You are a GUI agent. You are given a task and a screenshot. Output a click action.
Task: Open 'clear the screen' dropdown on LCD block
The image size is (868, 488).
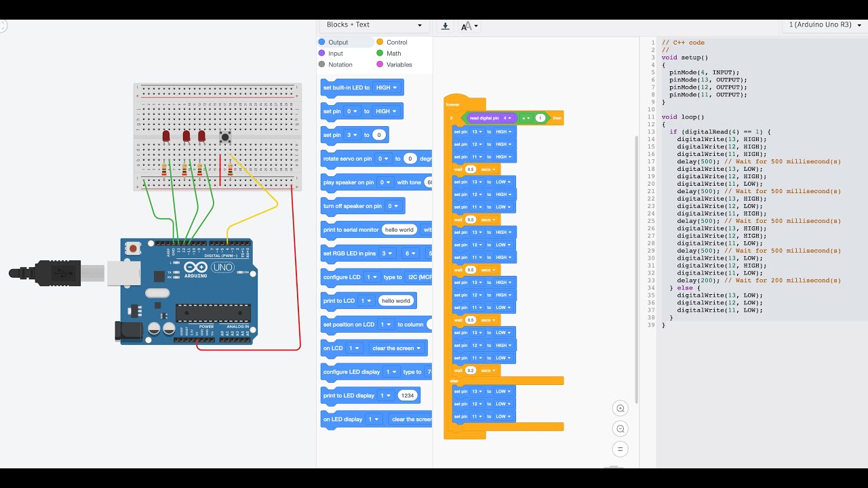(397, 348)
